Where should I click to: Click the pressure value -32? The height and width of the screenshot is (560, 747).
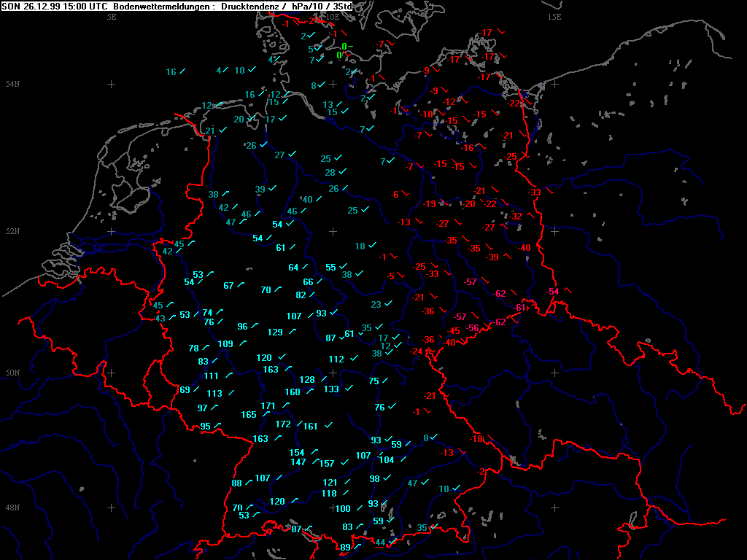pyautogui.click(x=516, y=217)
